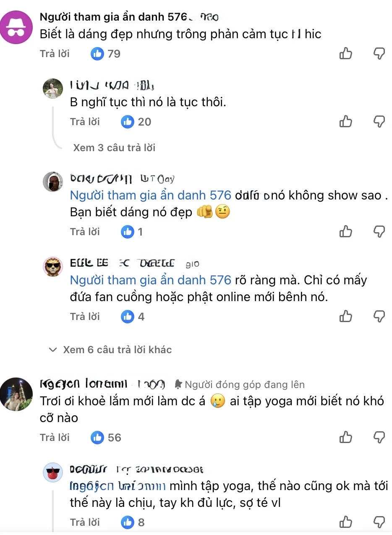392x535 pixels.
Task: Reply to the first comment via "Trả lời"
Action: [55, 53]
